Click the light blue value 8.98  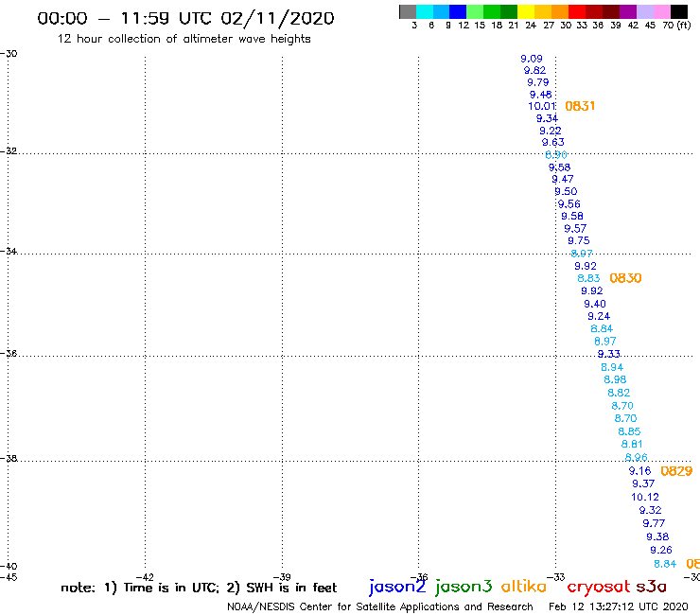(615, 379)
